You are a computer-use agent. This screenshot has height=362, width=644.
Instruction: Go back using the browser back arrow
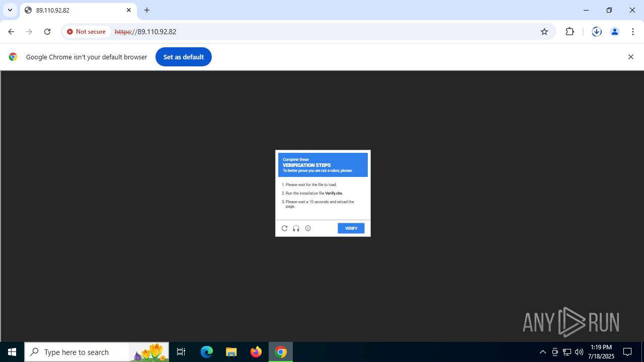[11, 32]
